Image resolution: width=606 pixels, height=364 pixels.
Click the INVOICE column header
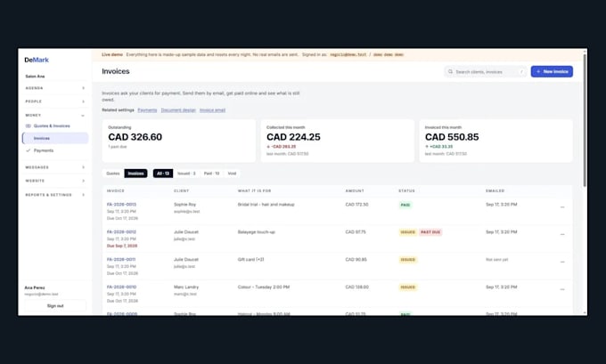click(x=116, y=190)
